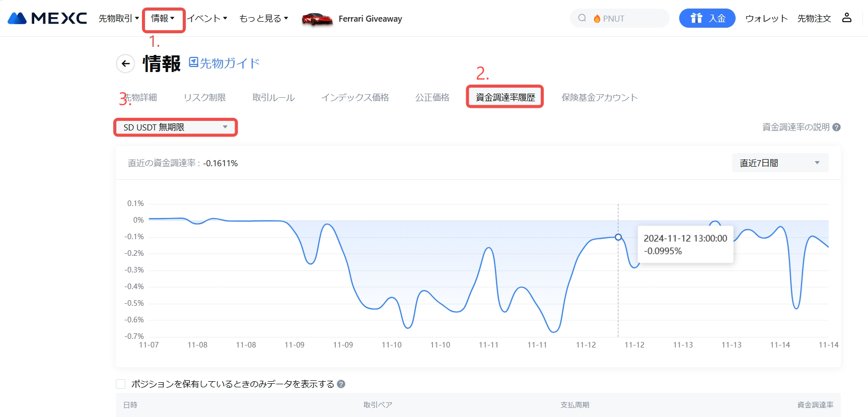Expand the 先物取引 navigation menu
Viewport: 868px width, 417px height.
(x=118, y=19)
